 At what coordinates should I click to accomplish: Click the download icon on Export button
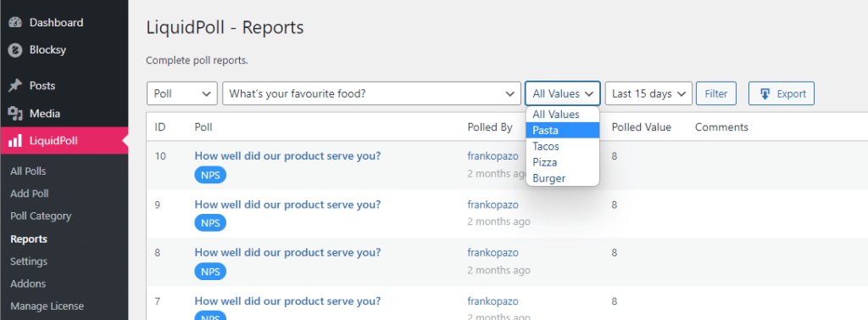(x=765, y=93)
